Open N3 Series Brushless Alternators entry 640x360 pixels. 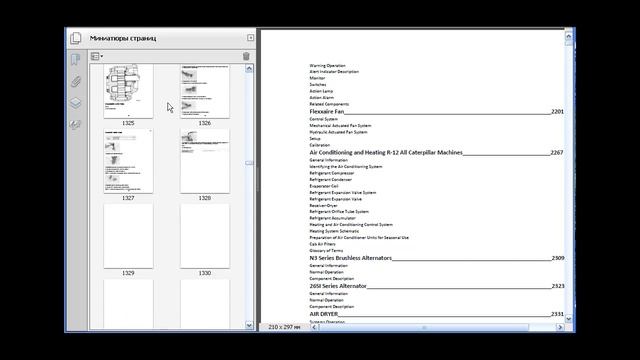[436, 258]
